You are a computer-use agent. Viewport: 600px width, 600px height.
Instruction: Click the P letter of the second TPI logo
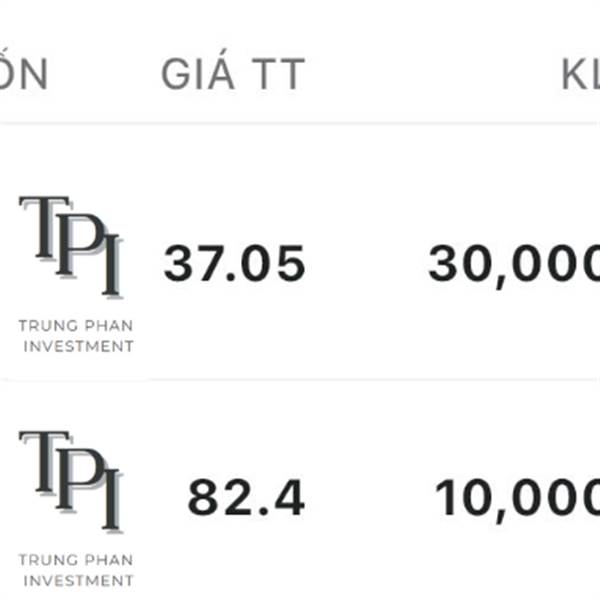[x=80, y=480]
